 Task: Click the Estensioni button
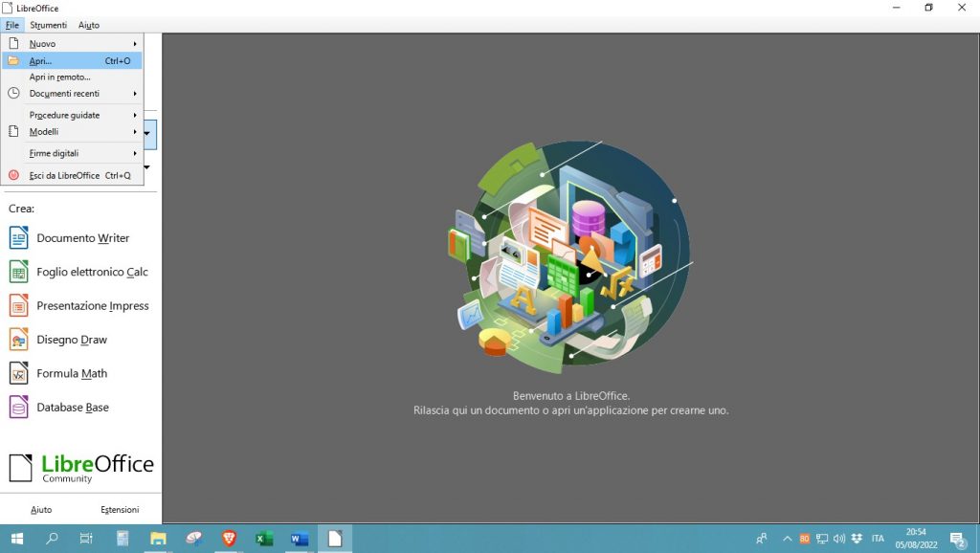click(x=120, y=510)
